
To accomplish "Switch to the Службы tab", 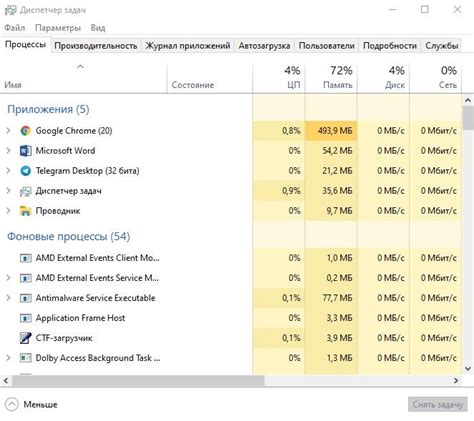I will (442, 46).
